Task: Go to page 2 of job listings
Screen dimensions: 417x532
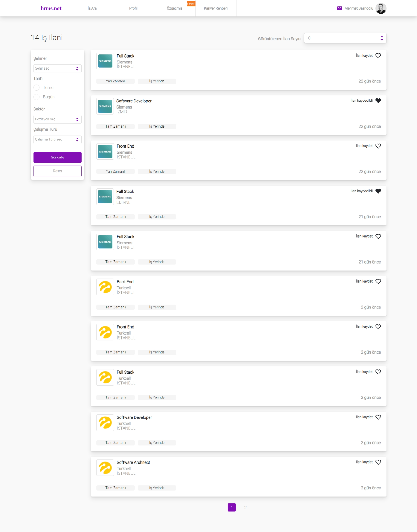Action: point(246,507)
